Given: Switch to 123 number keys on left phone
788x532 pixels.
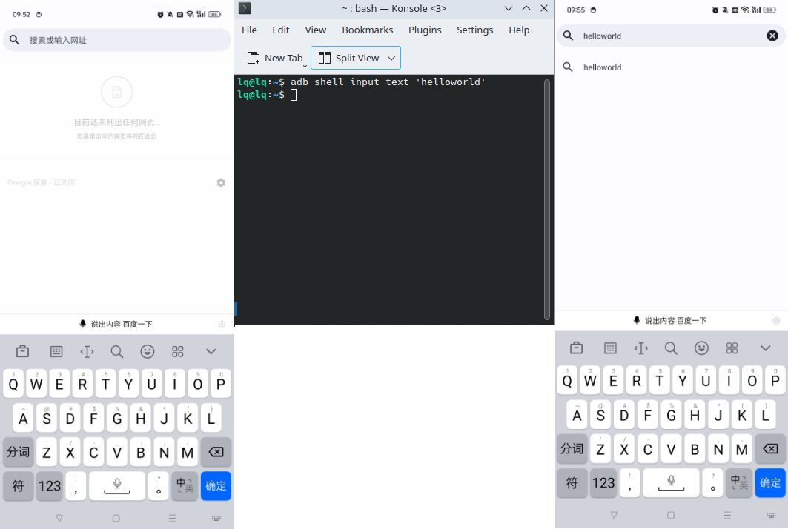Looking at the screenshot, I should point(50,486).
